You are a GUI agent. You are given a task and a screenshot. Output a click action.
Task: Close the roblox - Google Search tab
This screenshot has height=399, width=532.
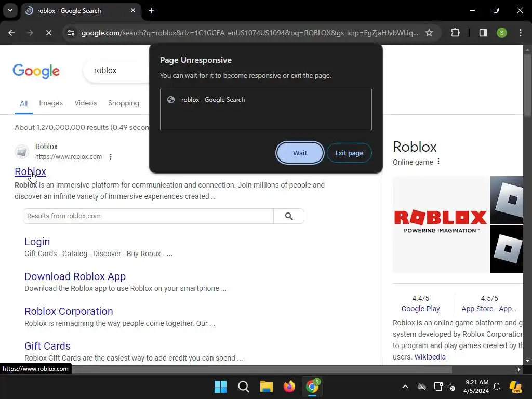tap(133, 10)
